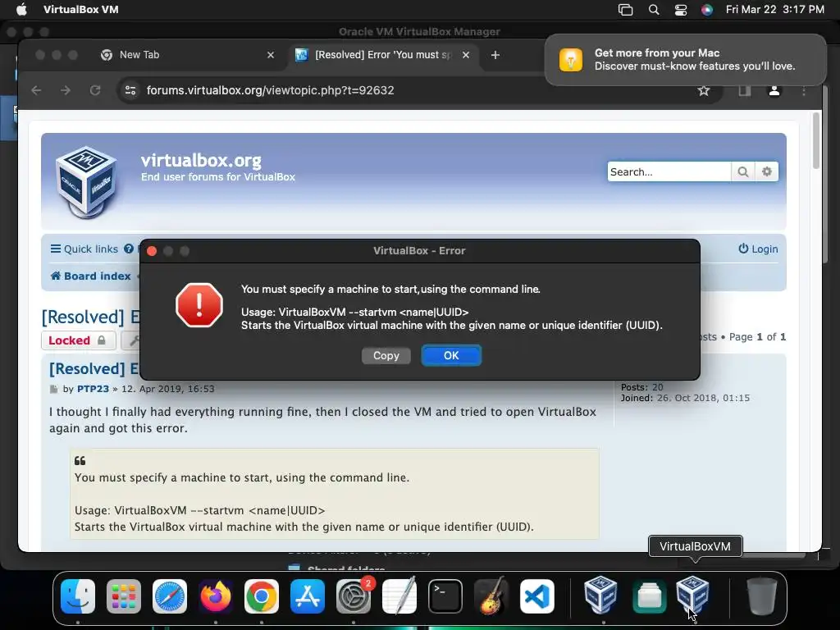Click the running VirtualBox Manager dock icon
The height and width of the screenshot is (630, 840).
click(600, 595)
